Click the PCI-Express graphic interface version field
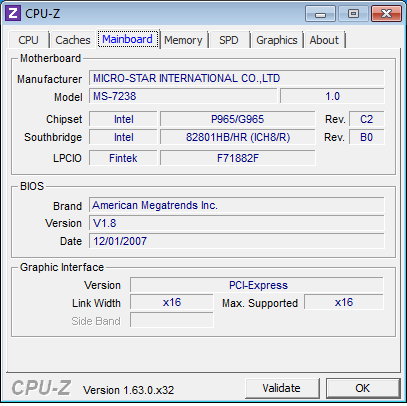 tap(257, 285)
